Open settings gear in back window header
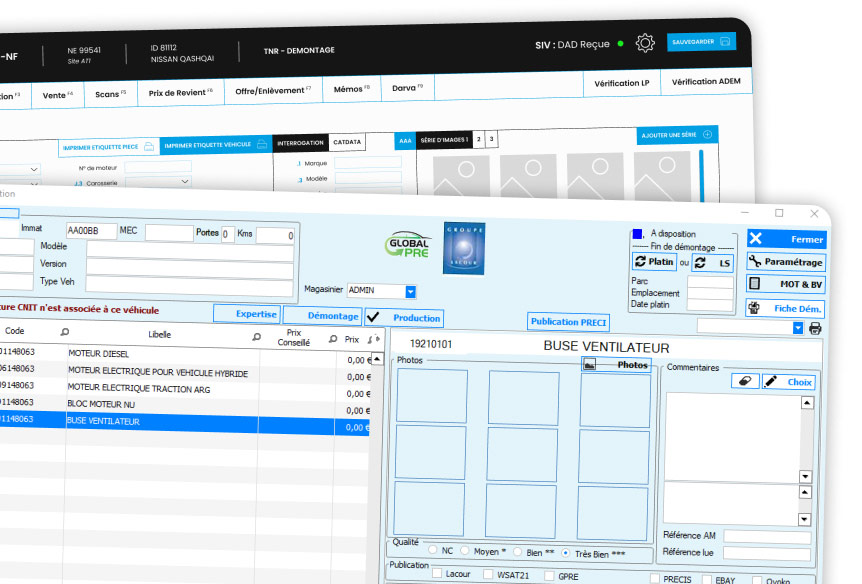The width and height of the screenshot is (862, 584). pyautogui.click(x=645, y=43)
